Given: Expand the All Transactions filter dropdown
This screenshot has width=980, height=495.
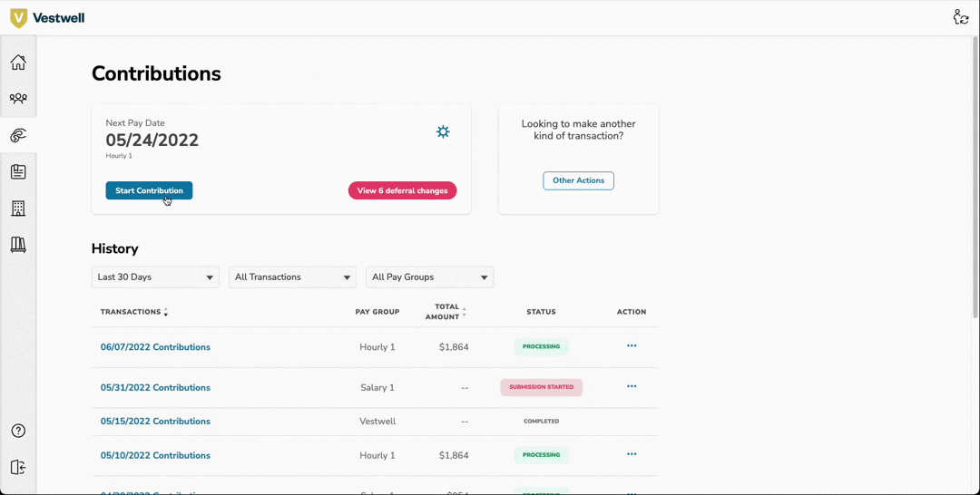Looking at the screenshot, I should coord(292,277).
